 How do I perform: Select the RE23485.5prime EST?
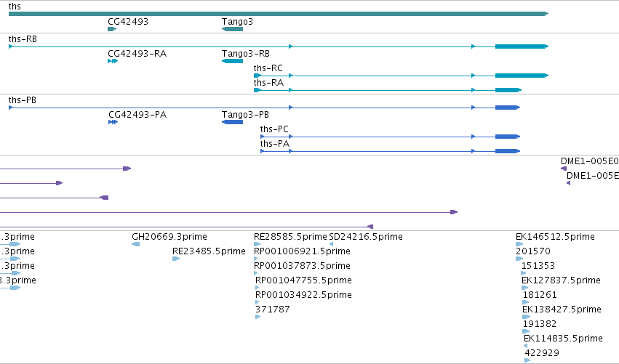click(176, 259)
